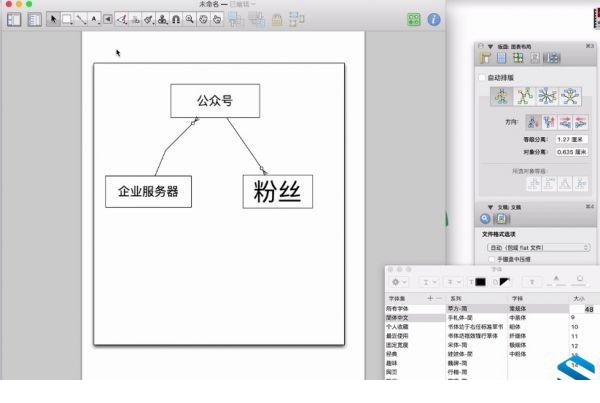
Task: Open the blue page canvas inspector tab
Action: (501, 58)
